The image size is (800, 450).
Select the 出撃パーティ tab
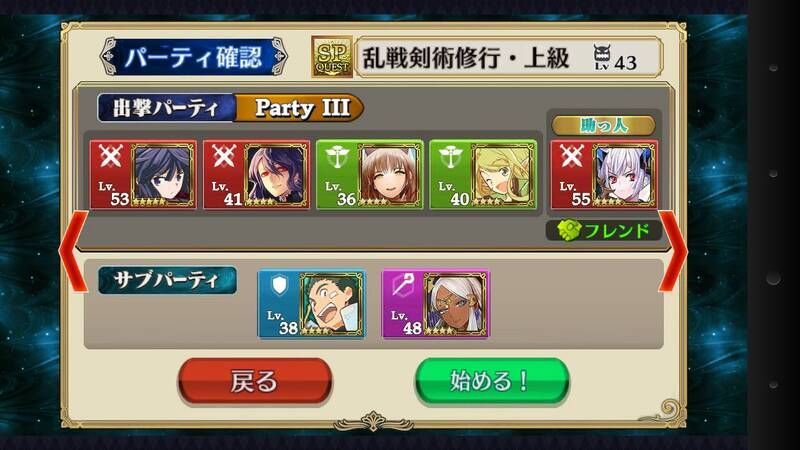click(x=166, y=108)
